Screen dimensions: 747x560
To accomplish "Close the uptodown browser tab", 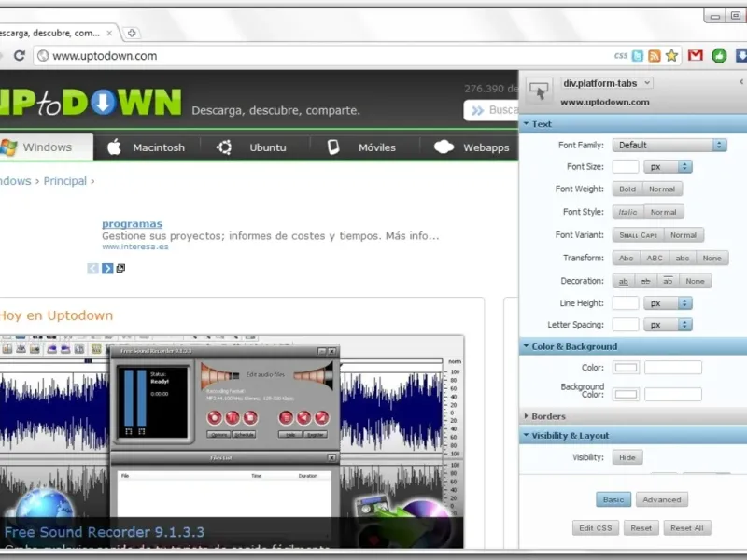I will [109, 33].
